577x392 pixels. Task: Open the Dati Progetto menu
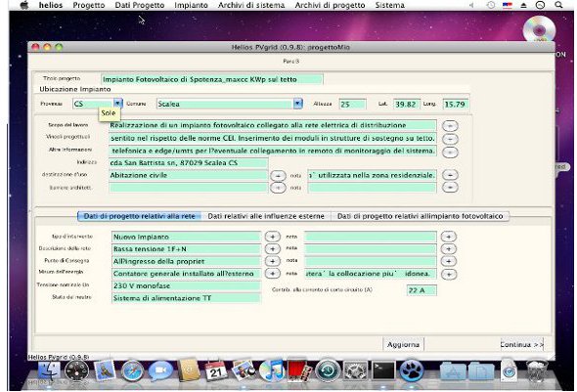140,5
